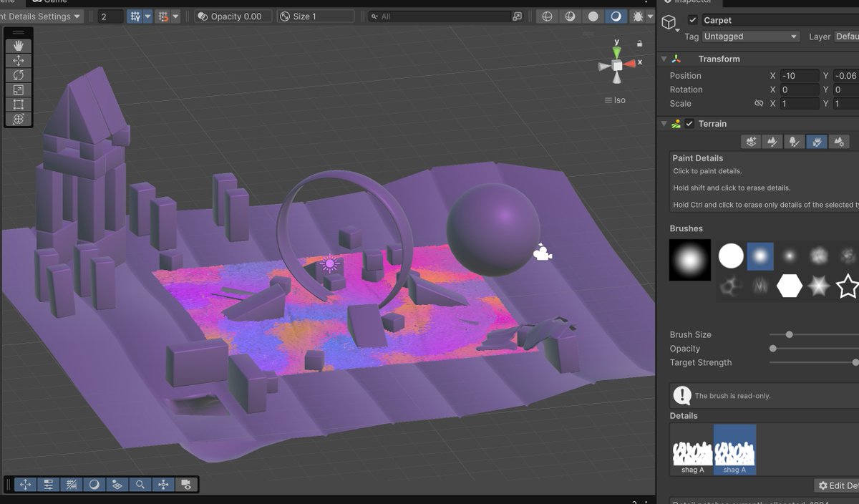Click the unlit white circle draw mode
Viewport: 859px width, 504px height.
pos(593,16)
